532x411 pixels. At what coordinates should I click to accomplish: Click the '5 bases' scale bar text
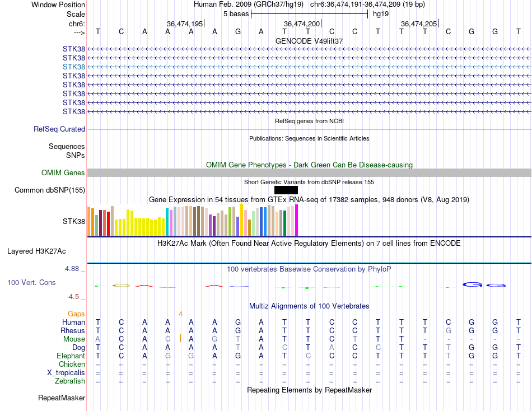point(236,14)
